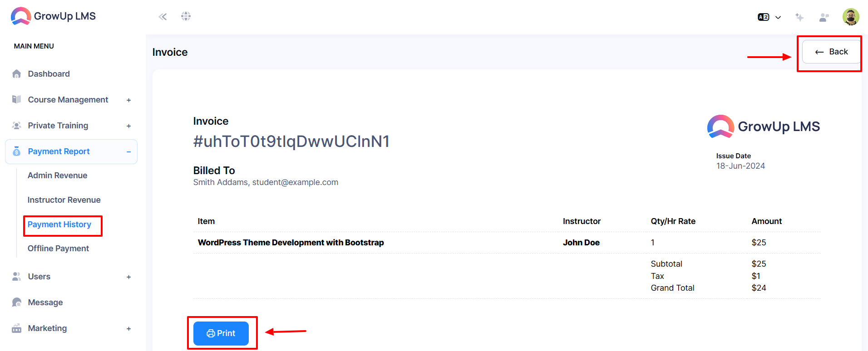Open Instructor Revenue page
The image size is (868, 351).
64,200
